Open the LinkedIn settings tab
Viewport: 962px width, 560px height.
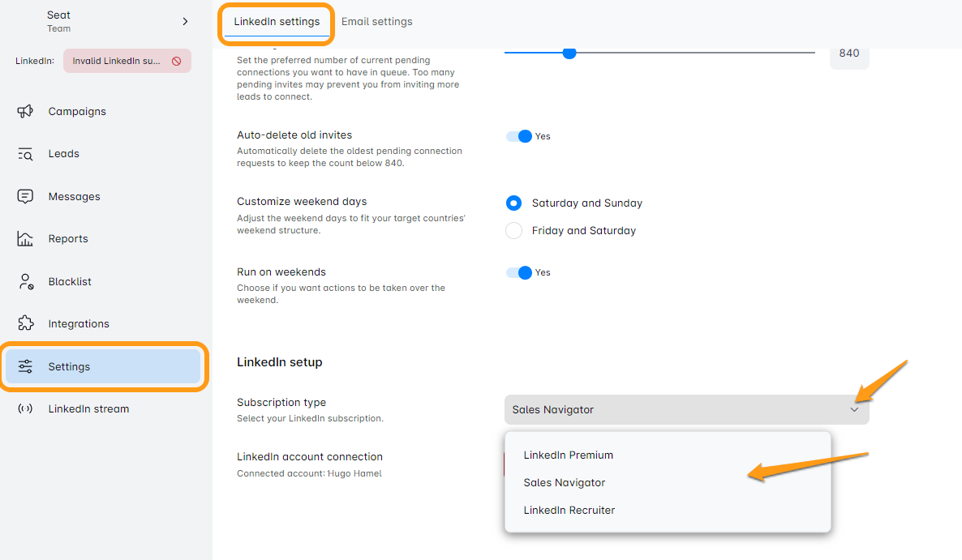(277, 22)
